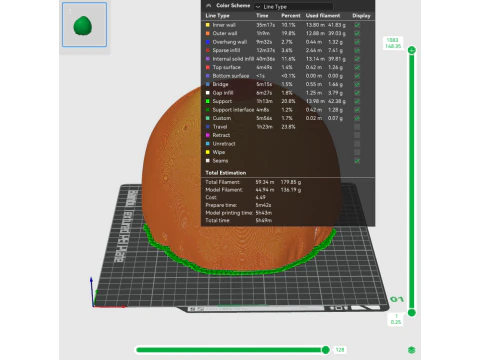Click the Support filament length '13.98 m'

tap(315, 101)
